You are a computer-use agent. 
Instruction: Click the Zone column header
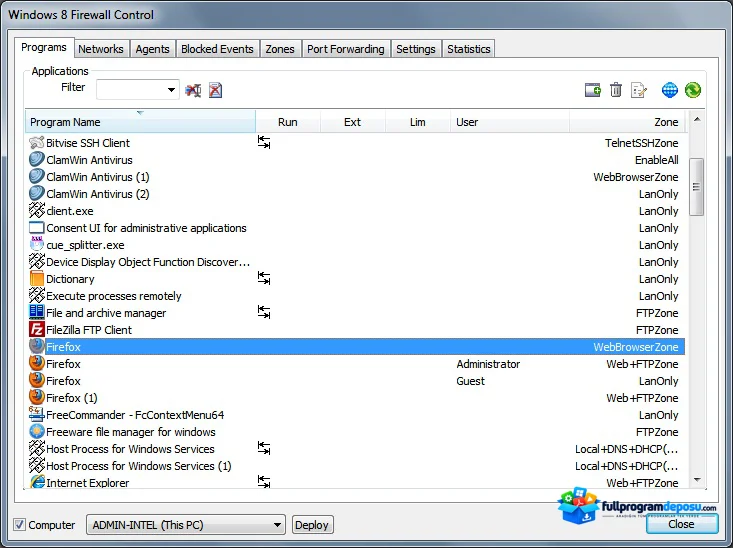click(x=627, y=122)
